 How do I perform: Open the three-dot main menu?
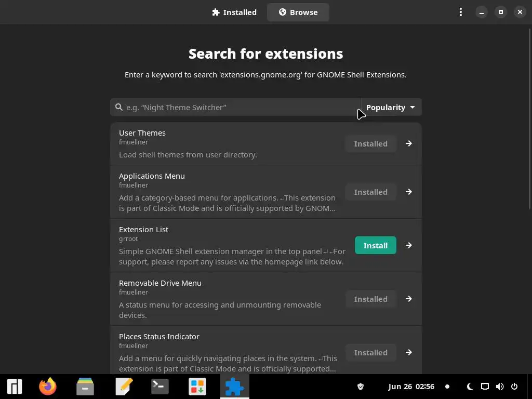[460, 12]
